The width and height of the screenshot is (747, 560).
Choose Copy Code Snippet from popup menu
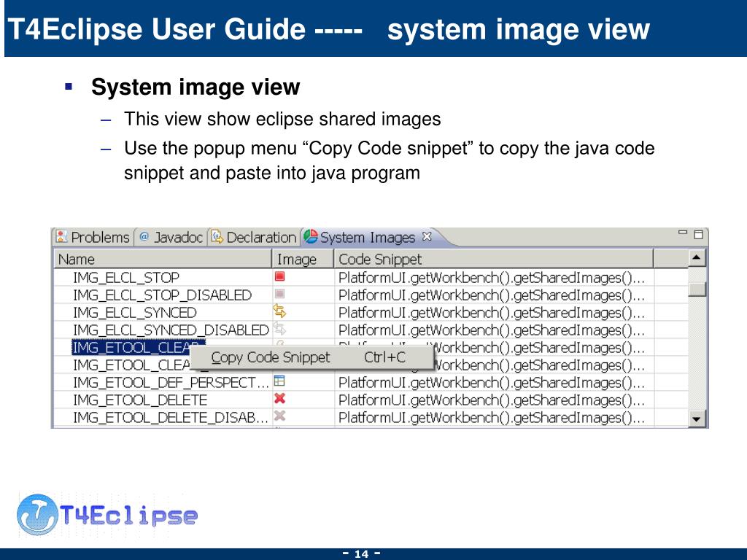click(x=311, y=357)
